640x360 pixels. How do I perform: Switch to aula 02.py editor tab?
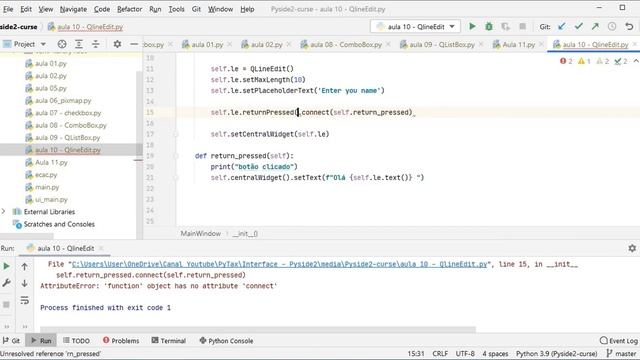[x=267, y=44]
